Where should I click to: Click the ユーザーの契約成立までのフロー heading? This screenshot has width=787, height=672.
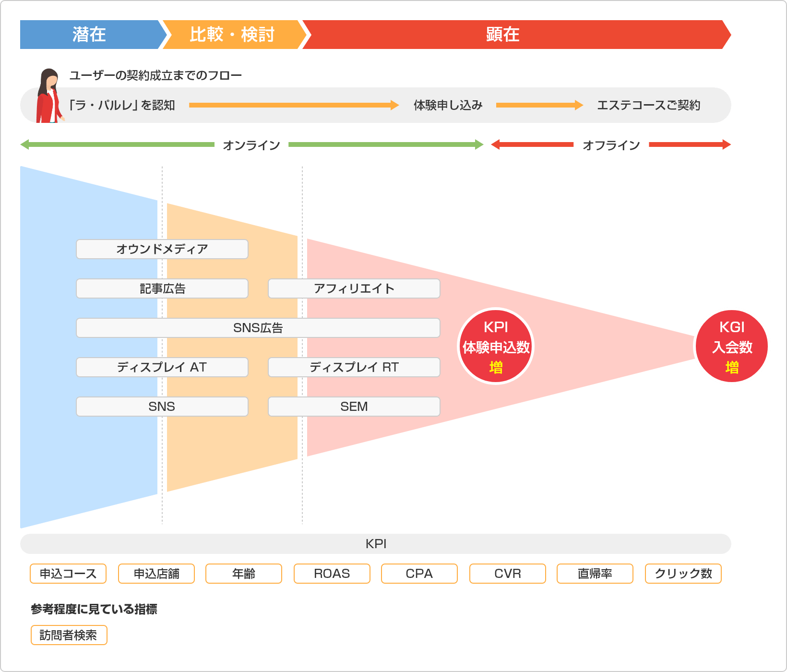155,75
